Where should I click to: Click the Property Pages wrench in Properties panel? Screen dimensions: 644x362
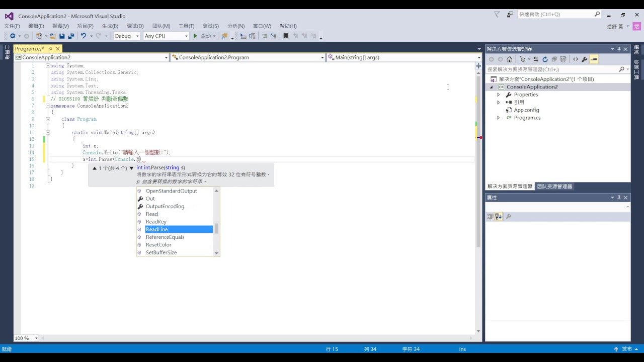(x=508, y=217)
